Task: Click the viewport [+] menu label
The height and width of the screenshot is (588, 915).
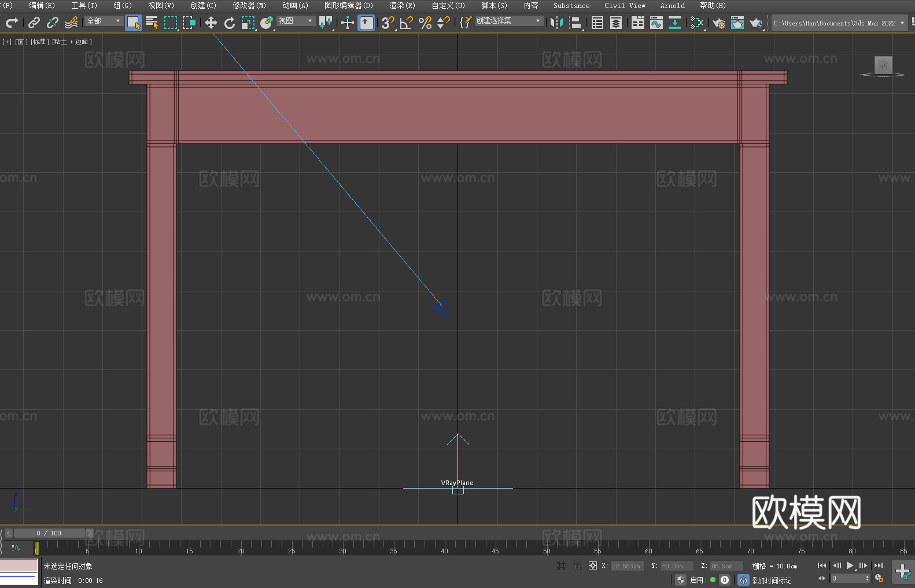Action: [x=7, y=42]
